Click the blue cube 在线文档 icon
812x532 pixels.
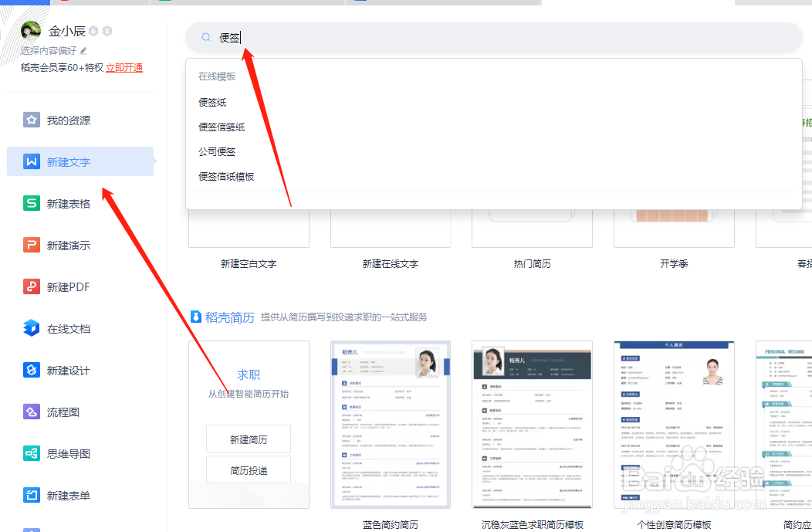pos(32,328)
